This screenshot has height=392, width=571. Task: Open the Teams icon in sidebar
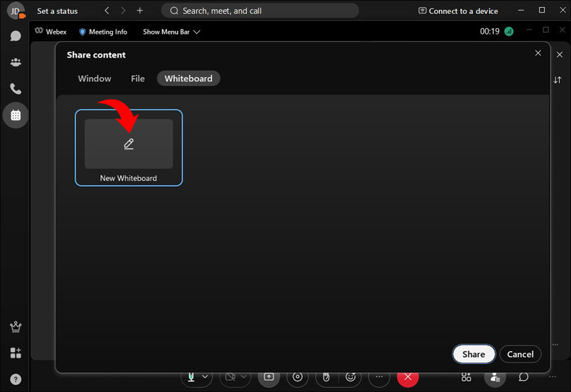(x=15, y=62)
